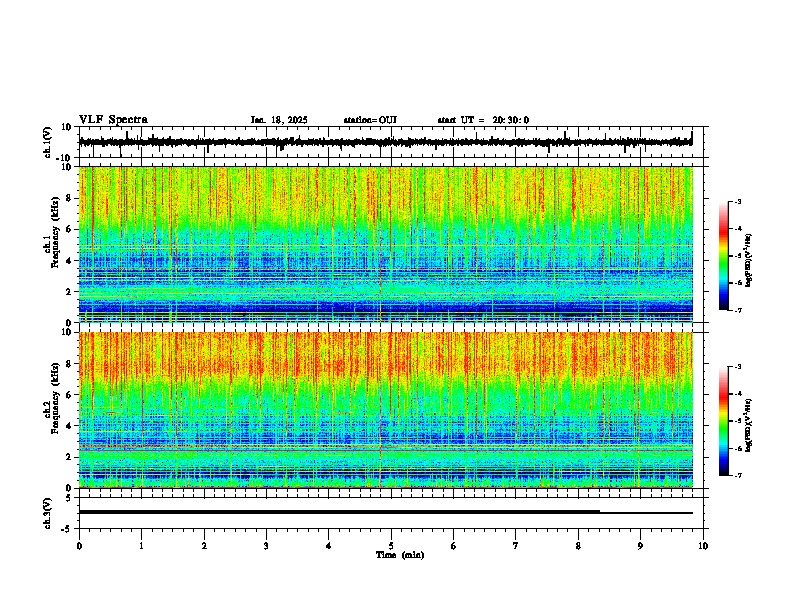Select the "Time (min)" axis label
The width and height of the screenshot is (792, 612).
tap(400, 555)
